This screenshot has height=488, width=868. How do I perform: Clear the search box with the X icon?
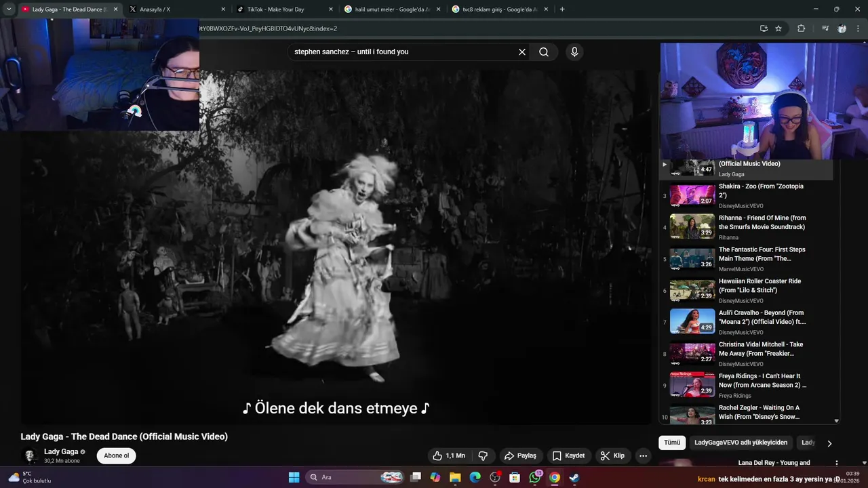click(522, 52)
